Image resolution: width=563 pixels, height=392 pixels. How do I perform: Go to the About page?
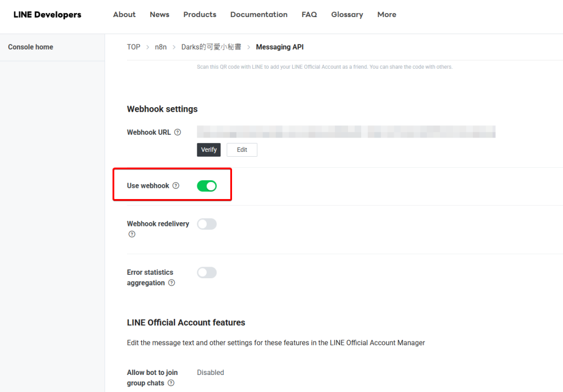124,15
